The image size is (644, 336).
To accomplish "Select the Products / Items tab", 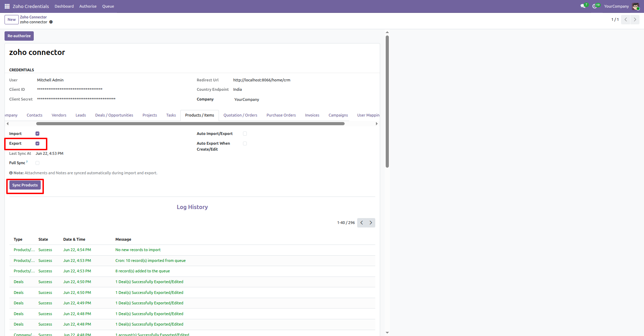I will pos(199,115).
